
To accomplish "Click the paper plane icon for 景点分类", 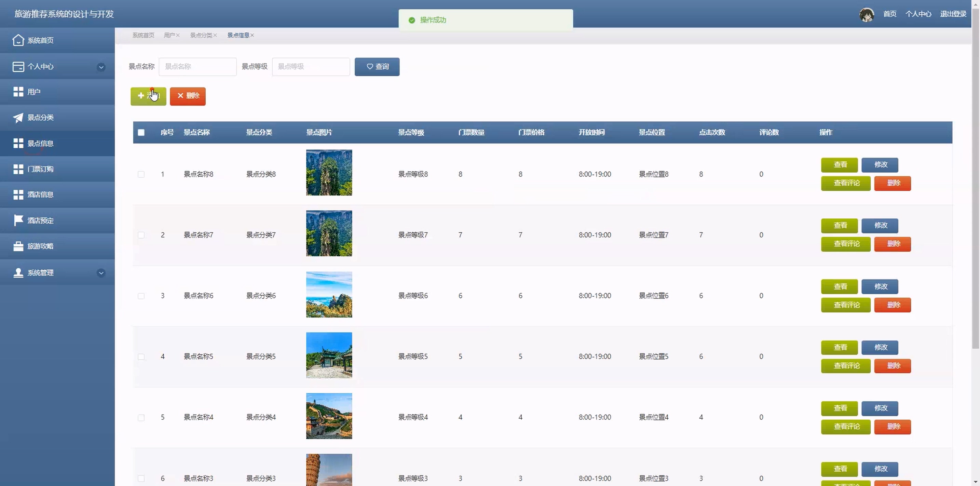I will (x=18, y=118).
